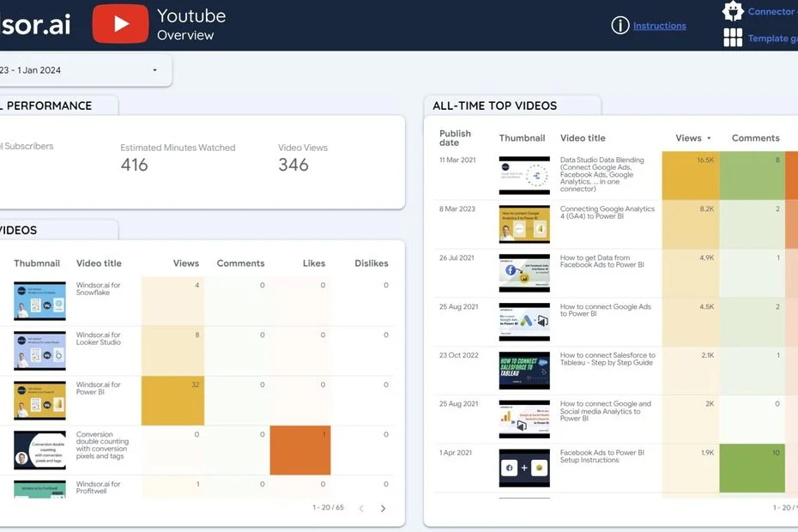The height and width of the screenshot is (532, 798).
Task: Click Comments header in All-Time Top Videos
Action: click(x=755, y=138)
